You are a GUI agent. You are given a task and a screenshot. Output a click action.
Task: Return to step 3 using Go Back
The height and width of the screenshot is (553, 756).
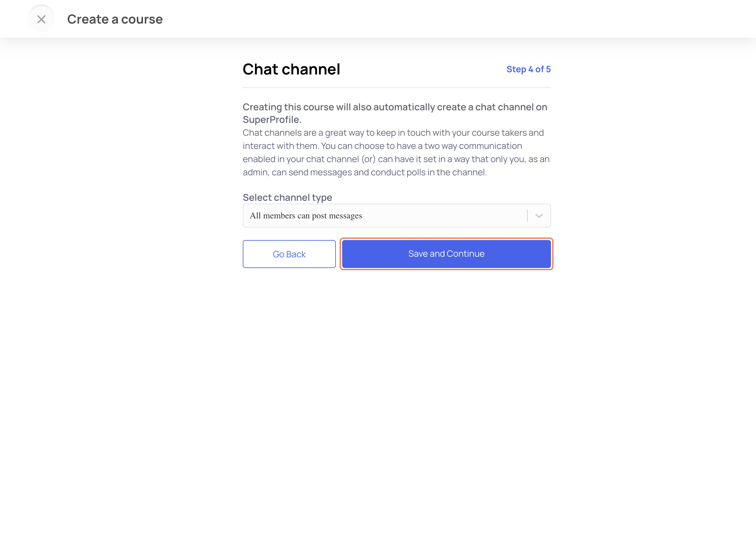pos(289,254)
